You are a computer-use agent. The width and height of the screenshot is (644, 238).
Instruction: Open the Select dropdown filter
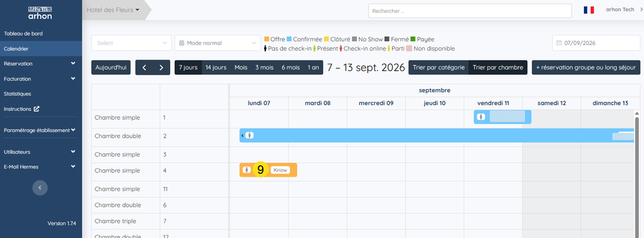pos(131,43)
